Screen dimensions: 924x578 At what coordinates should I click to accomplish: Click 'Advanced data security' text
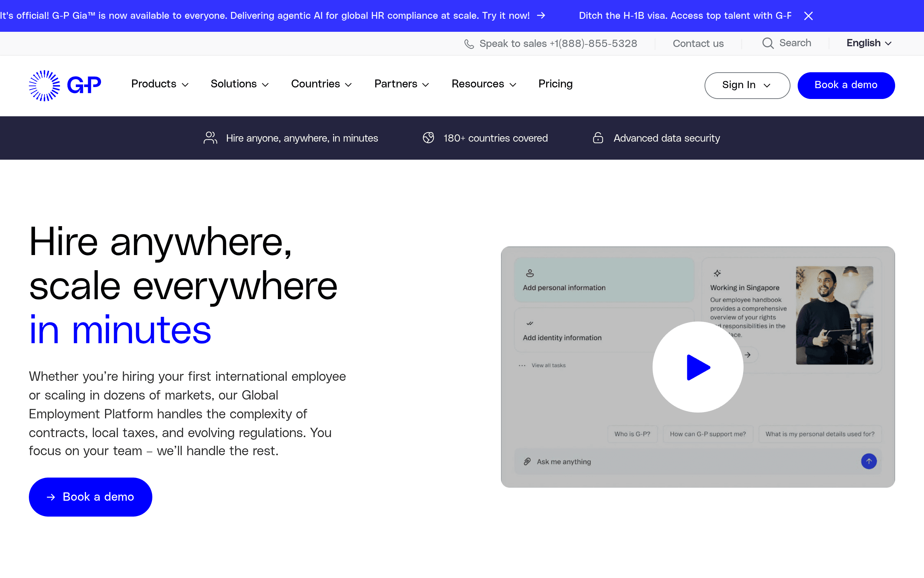tap(667, 138)
